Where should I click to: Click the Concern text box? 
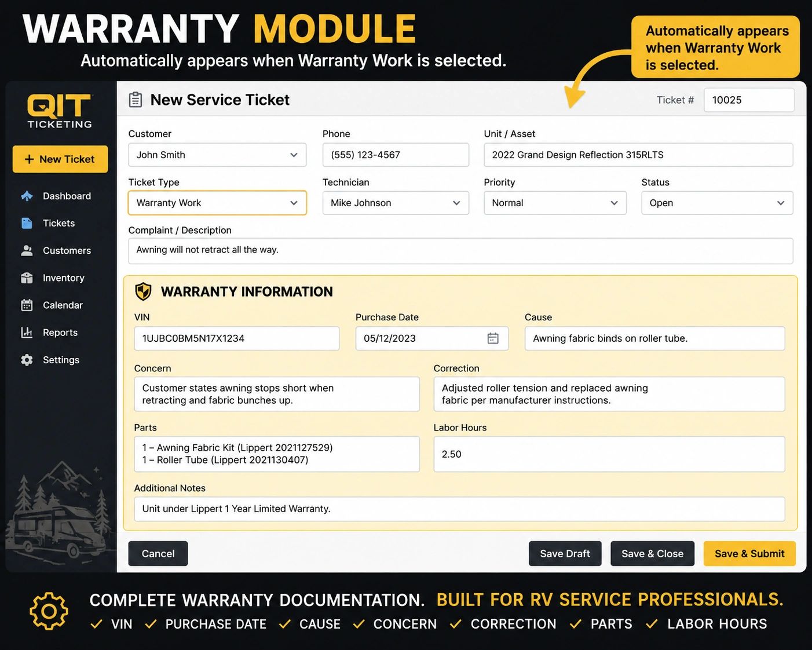click(277, 394)
